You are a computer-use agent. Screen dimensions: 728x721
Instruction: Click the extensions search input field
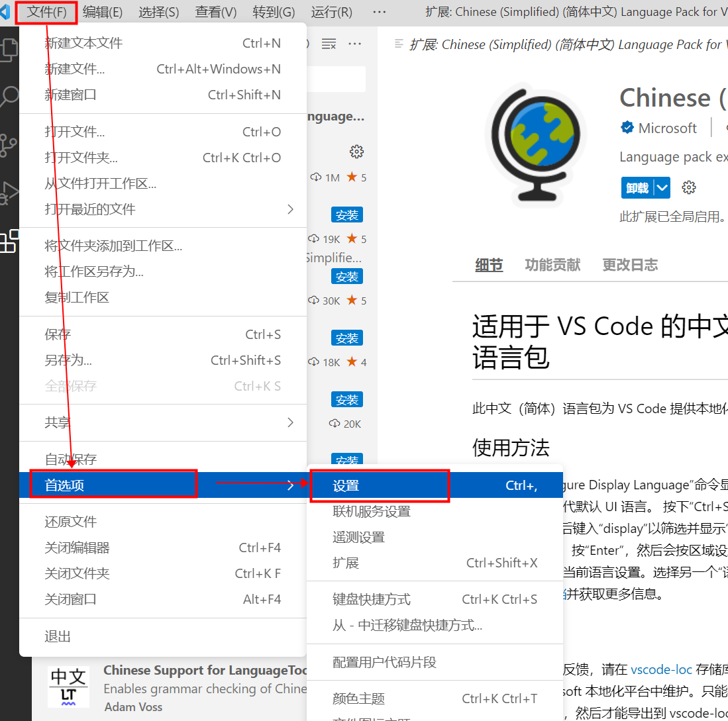pos(336,79)
